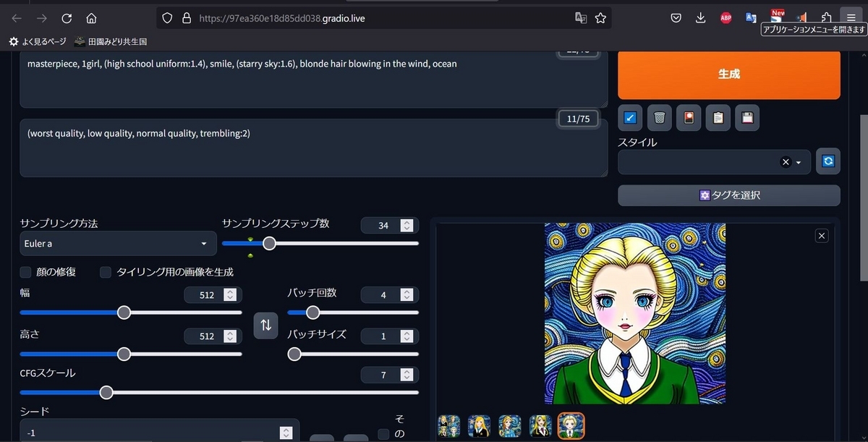Viewport: 868px width, 442px height.
Task: Save the style with the floppy disk icon
Action: [x=747, y=117]
